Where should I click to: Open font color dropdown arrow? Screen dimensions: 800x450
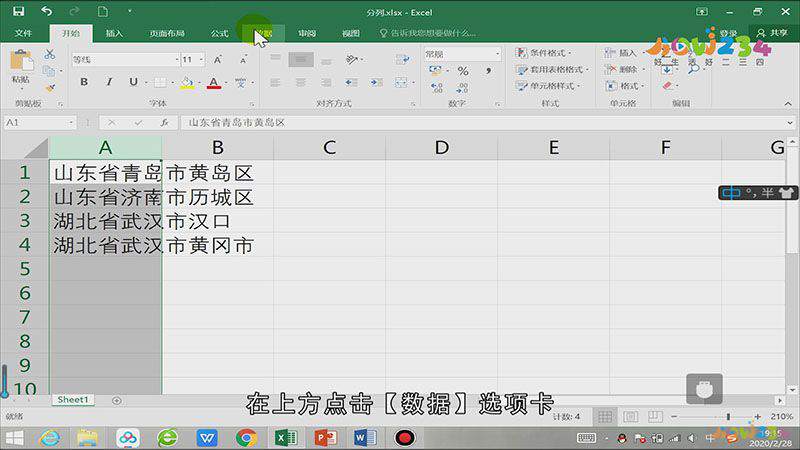click(x=226, y=83)
